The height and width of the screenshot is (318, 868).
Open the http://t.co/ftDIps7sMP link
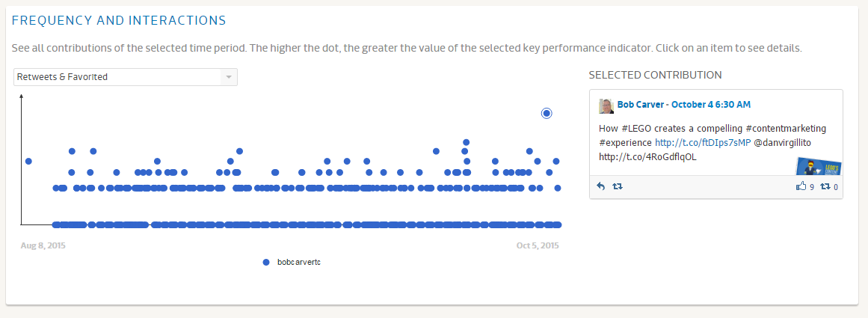click(703, 142)
